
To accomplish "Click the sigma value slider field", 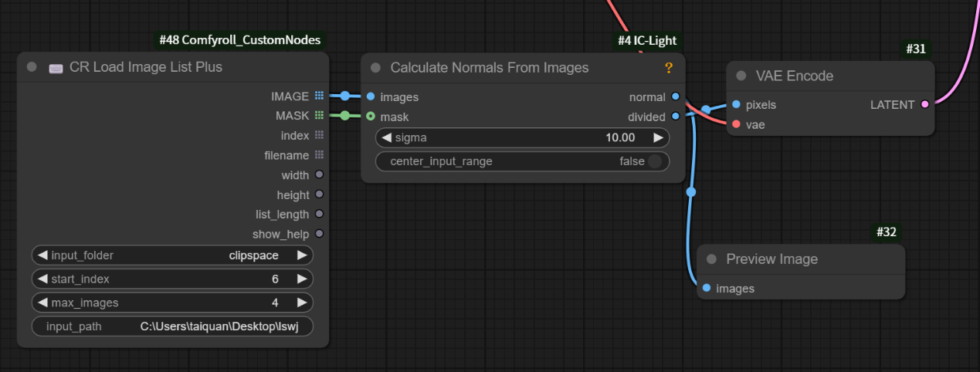I will pyautogui.click(x=522, y=138).
